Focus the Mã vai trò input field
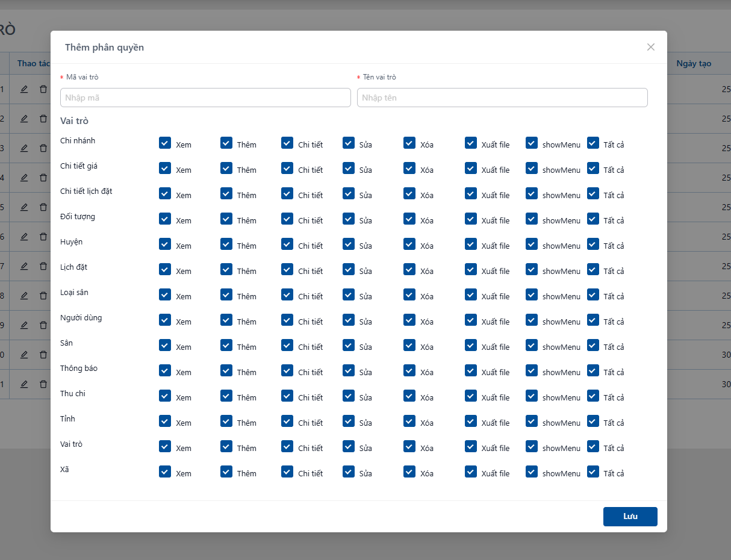The image size is (731, 560). point(205,98)
